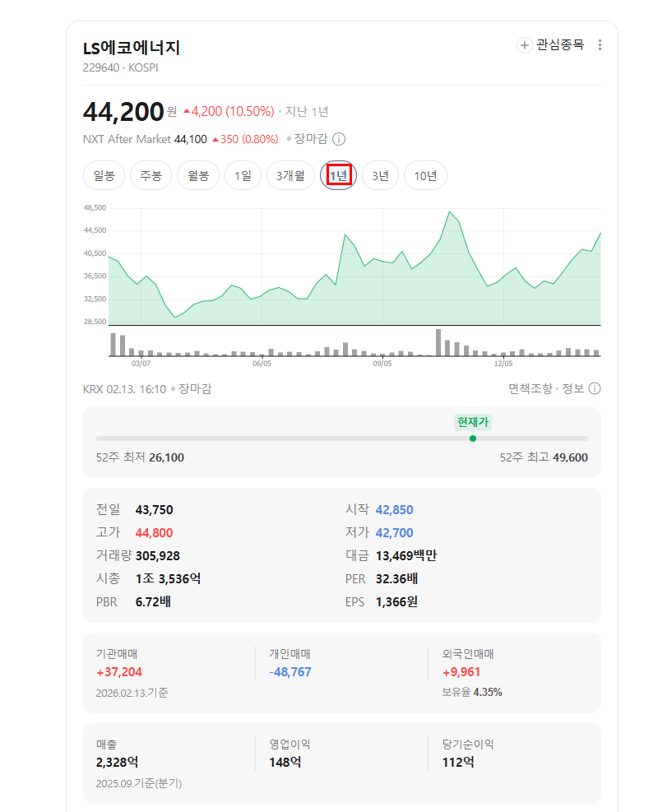Select the 1일 chart period
This screenshot has width=667, height=812.
click(x=243, y=175)
